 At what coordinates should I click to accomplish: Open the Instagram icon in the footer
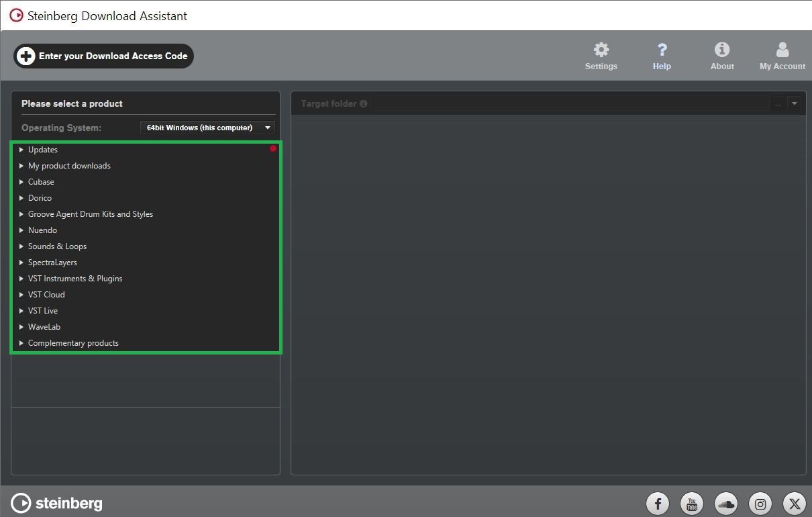pos(760,503)
